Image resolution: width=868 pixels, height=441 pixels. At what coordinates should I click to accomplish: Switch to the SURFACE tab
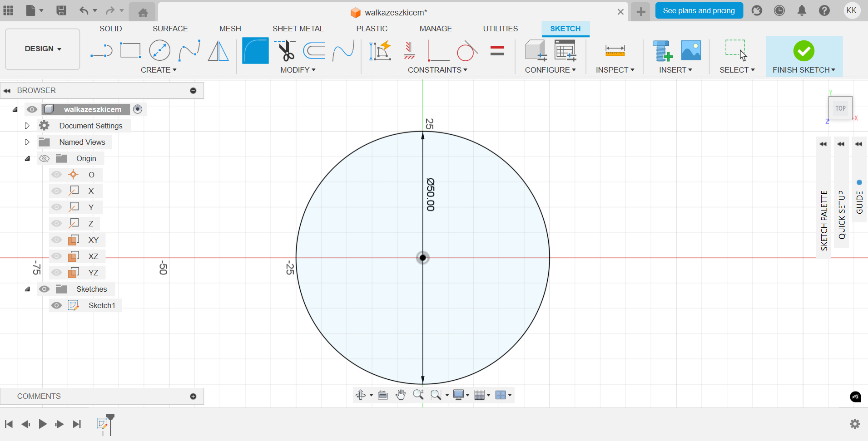pyautogui.click(x=170, y=29)
